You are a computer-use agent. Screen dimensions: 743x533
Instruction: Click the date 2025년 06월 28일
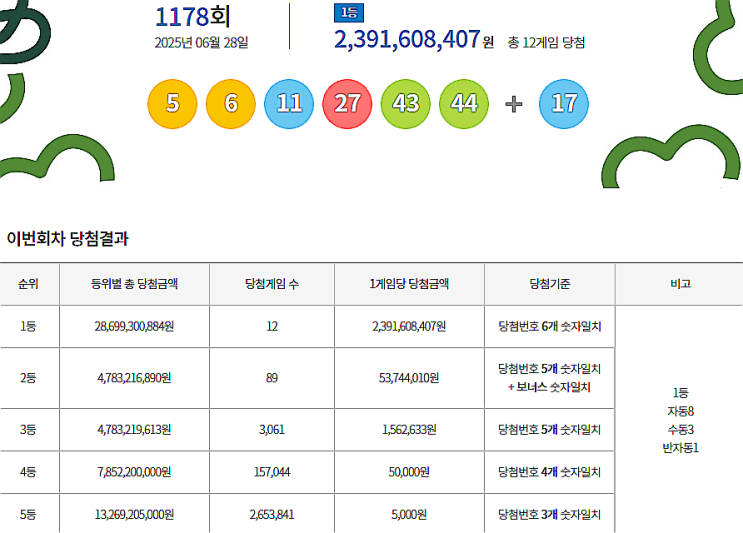click(201, 43)
